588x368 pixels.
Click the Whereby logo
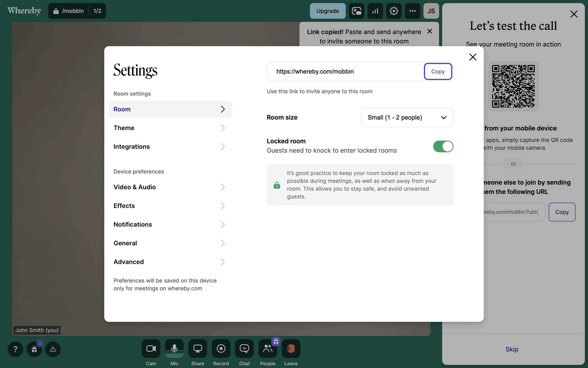click(x=24, y=11)
